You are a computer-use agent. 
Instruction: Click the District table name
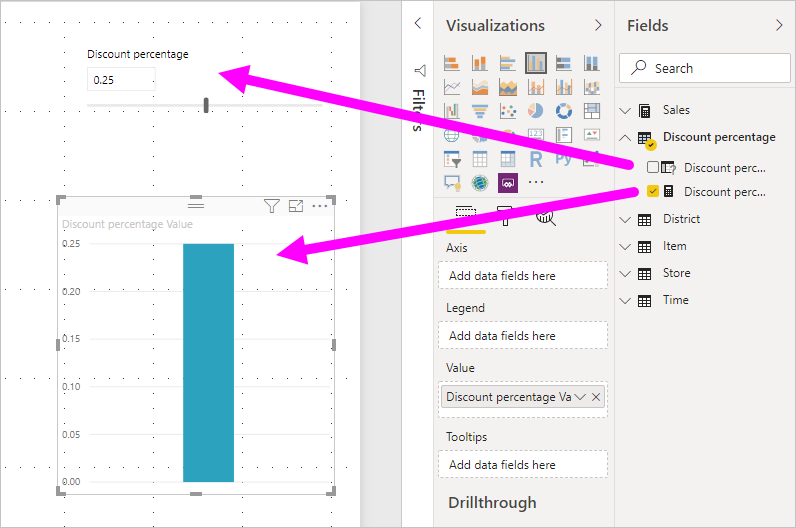tap(681, 219)
